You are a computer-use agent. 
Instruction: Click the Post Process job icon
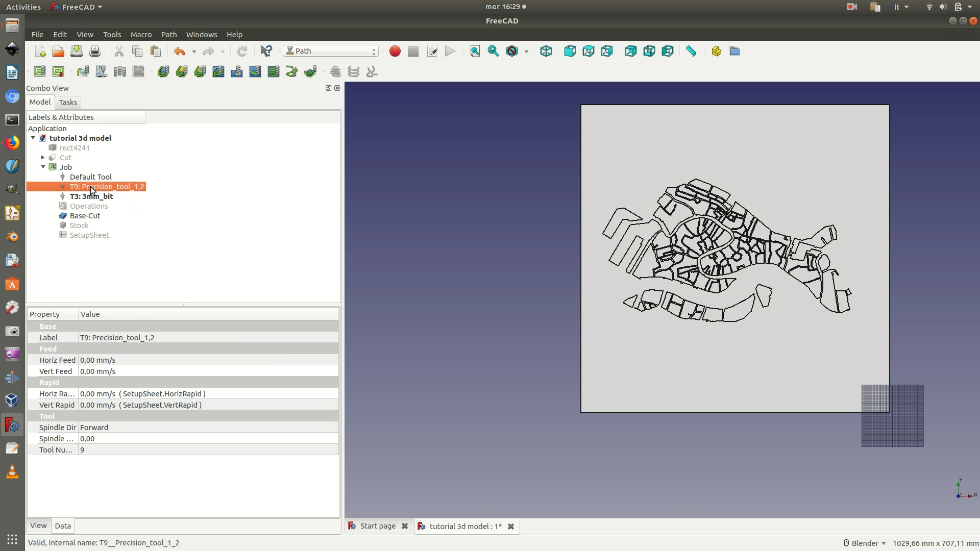(58, 71)
